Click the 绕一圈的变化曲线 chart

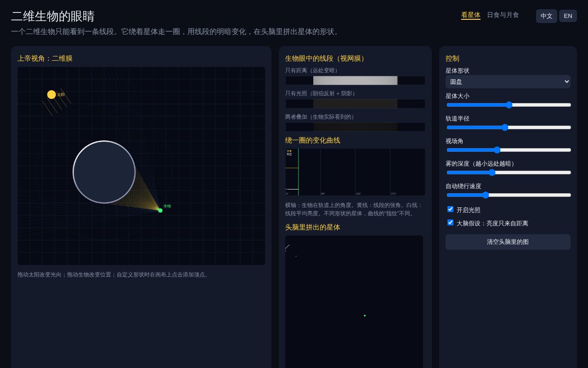pos(355,172)
